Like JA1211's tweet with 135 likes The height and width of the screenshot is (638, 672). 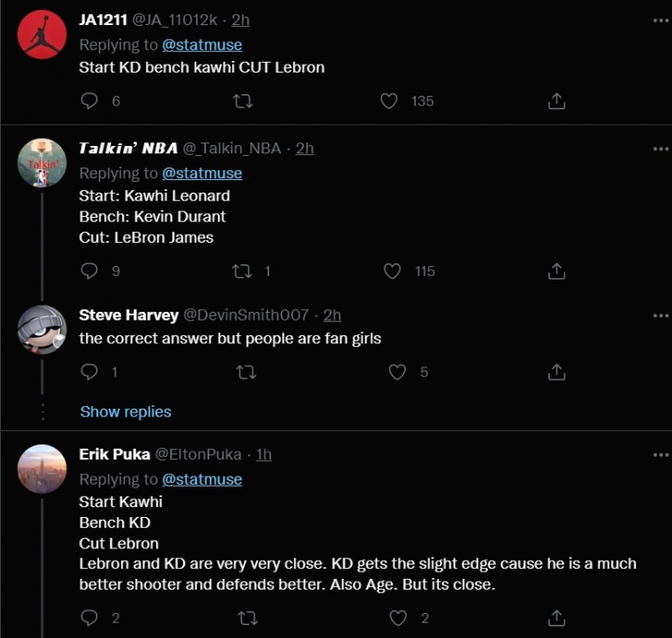(389, 101)
